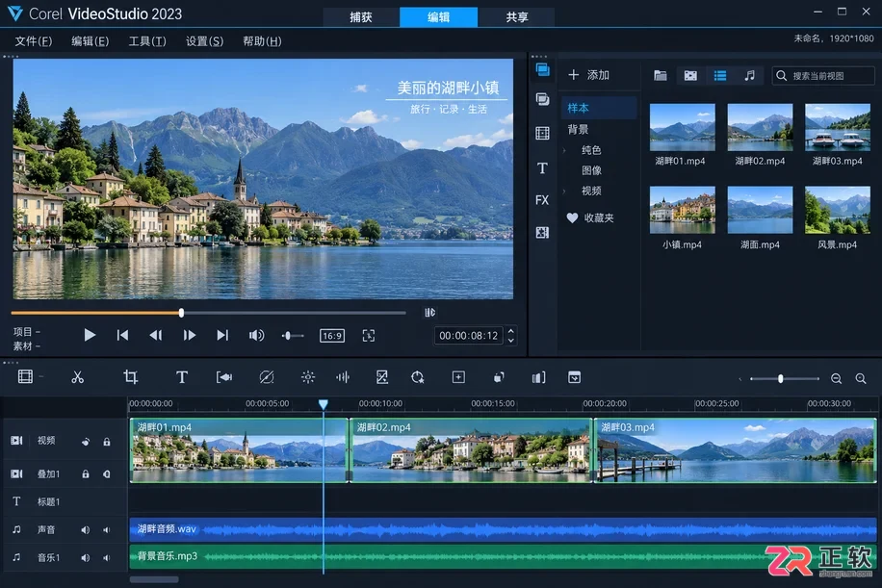The width and height of the screenshot is (882, 588).
Task: Jump to the previous frame
Action: [x=156, y=336]
